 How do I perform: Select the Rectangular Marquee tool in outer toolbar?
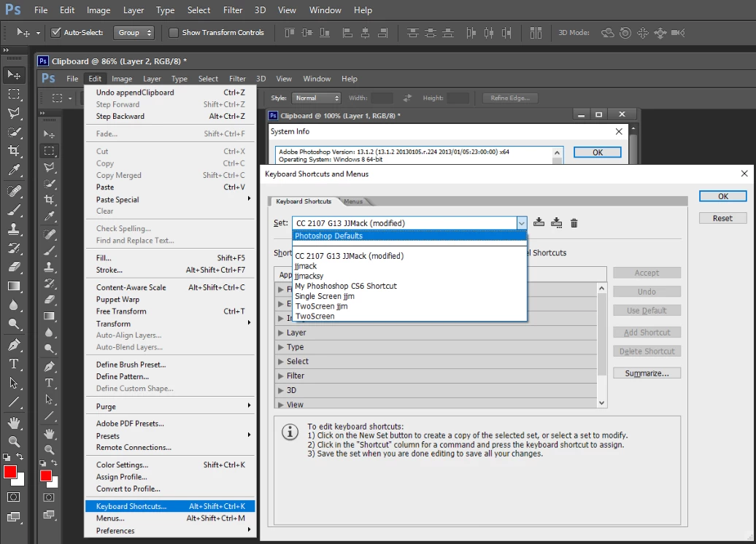tap(14, 94)
